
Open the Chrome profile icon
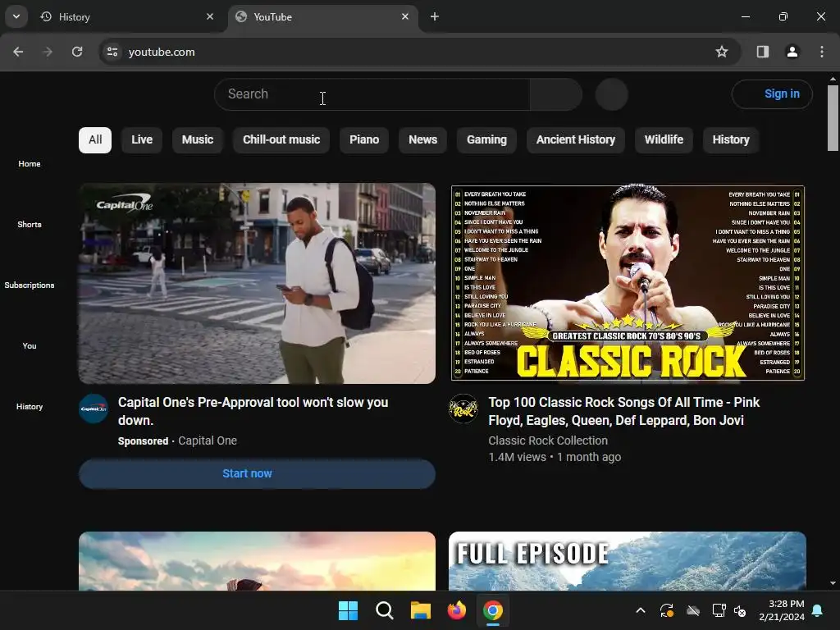tap(792, 52)
